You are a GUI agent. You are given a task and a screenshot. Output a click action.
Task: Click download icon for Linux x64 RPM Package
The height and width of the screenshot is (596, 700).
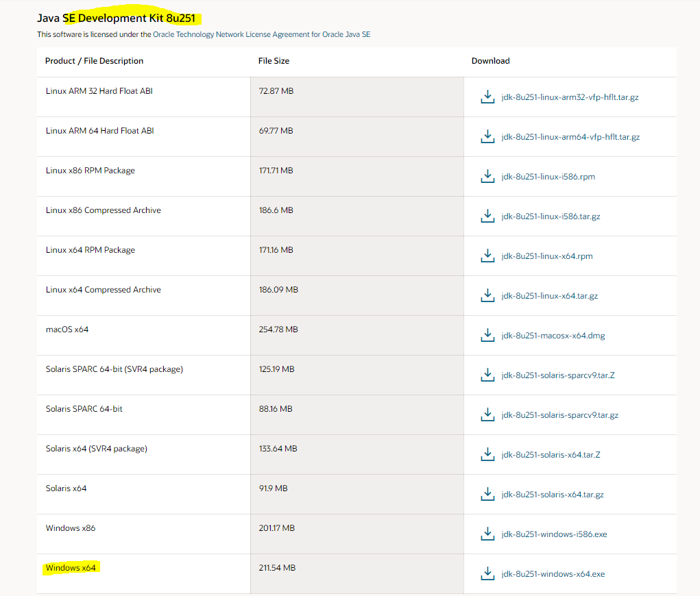487,256
